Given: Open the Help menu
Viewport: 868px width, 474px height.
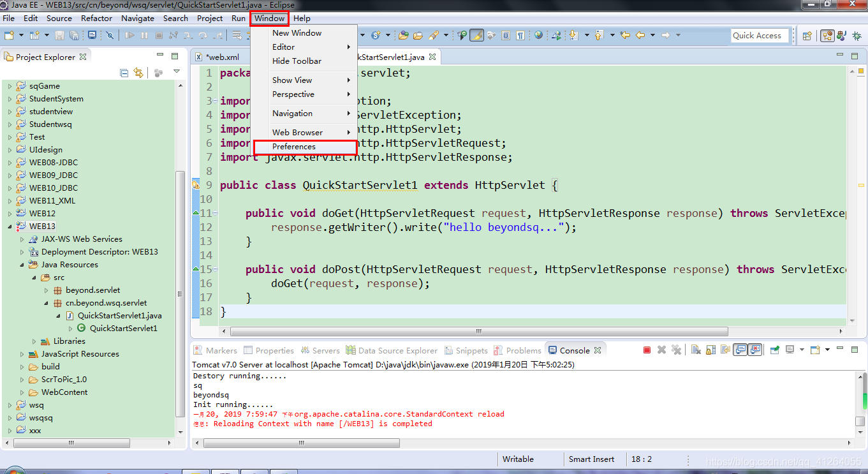Looking at the screenshot, I should (x=302, y=19).
